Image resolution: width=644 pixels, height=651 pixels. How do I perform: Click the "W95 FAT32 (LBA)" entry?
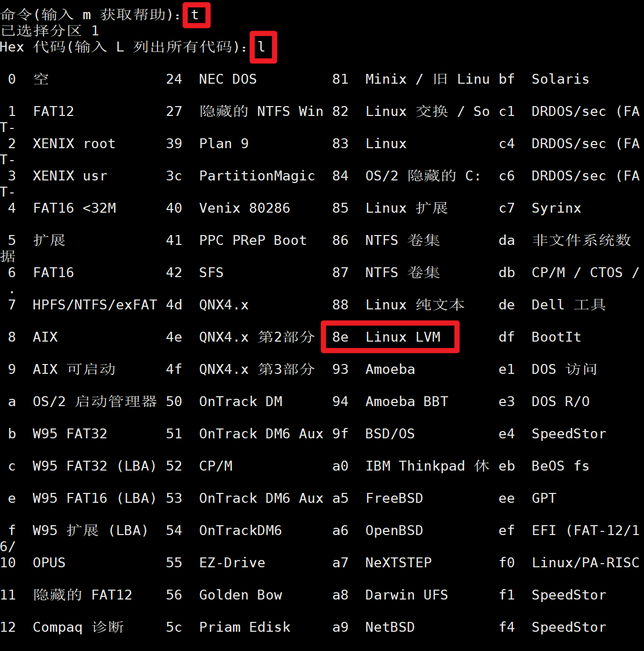(x=95, y=466)
